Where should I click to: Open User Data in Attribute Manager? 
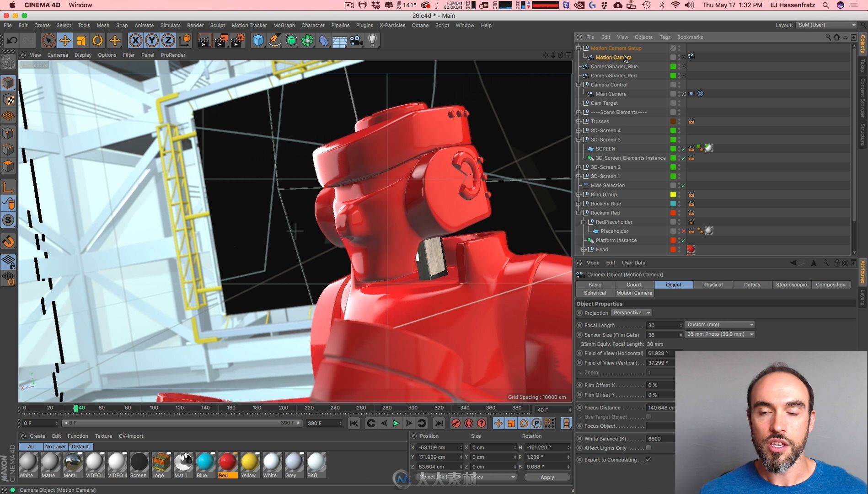(x=633, y=263)
